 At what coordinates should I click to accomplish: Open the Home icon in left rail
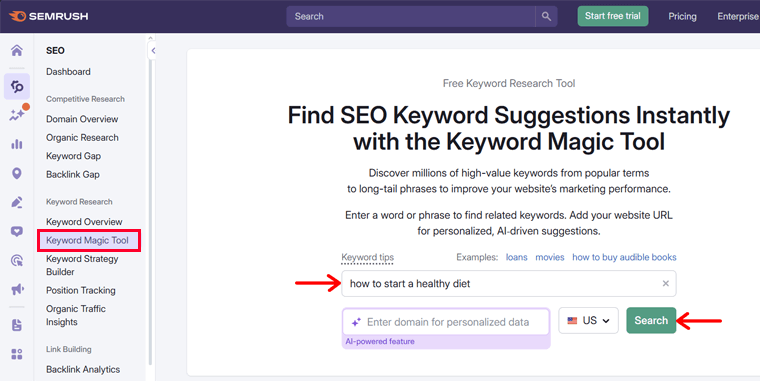17,50
